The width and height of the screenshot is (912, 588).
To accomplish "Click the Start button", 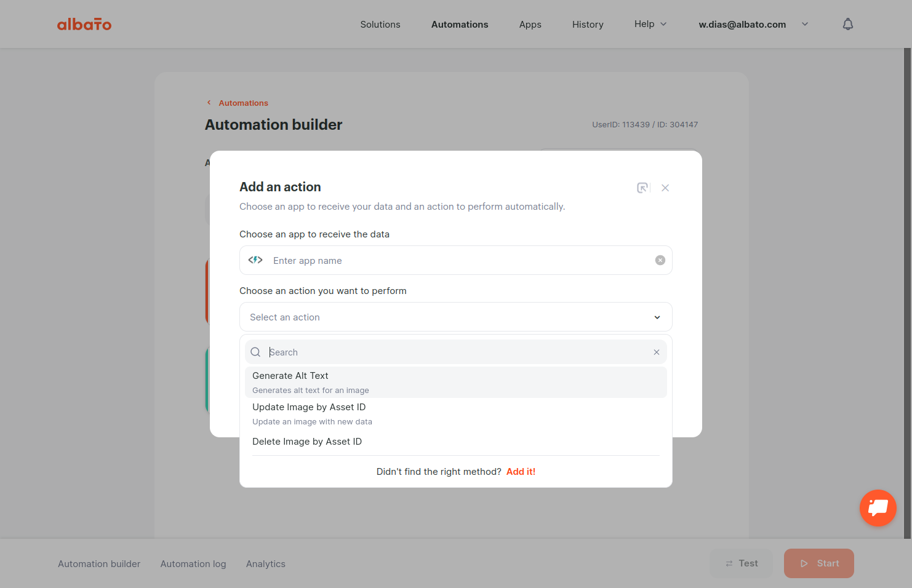I will [819, 563].
